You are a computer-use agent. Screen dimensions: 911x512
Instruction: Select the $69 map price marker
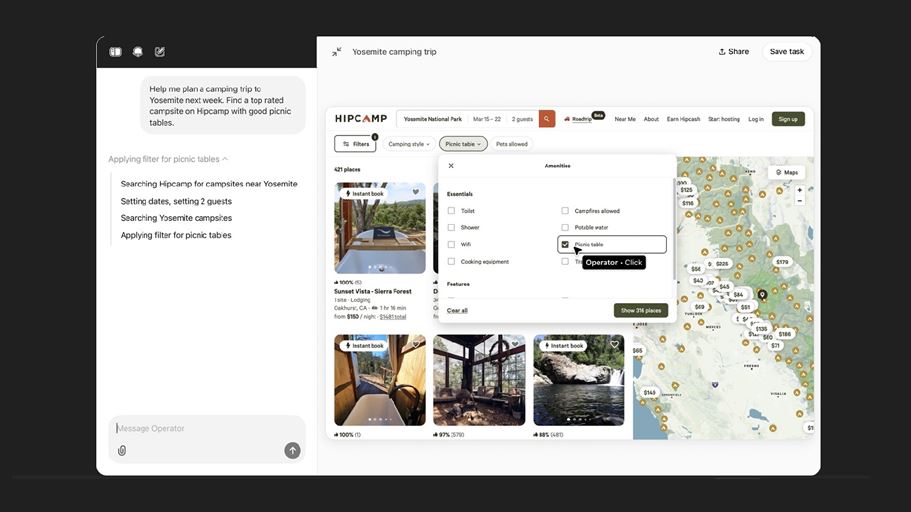(x=700, y=307)
